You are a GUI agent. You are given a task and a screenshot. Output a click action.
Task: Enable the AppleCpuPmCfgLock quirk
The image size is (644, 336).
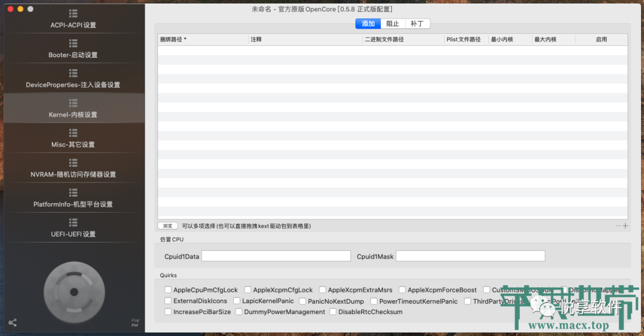[168, 290]
